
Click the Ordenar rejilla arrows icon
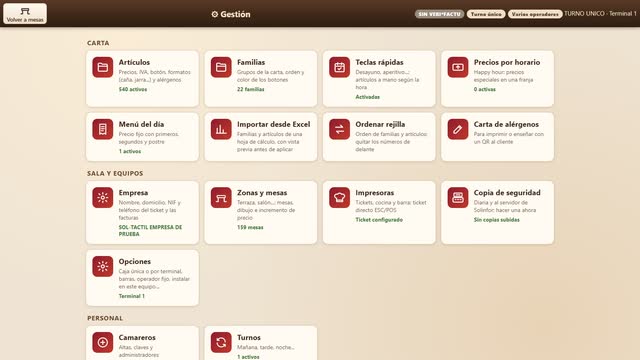pyautogui.click(x=339, y=129)
